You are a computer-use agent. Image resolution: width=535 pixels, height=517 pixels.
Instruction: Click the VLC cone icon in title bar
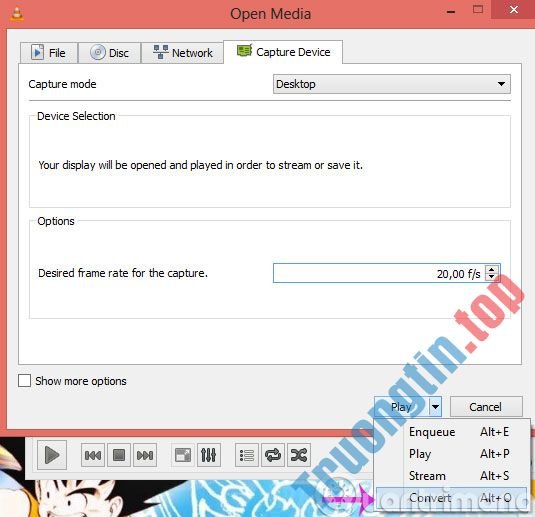[17, 14]
